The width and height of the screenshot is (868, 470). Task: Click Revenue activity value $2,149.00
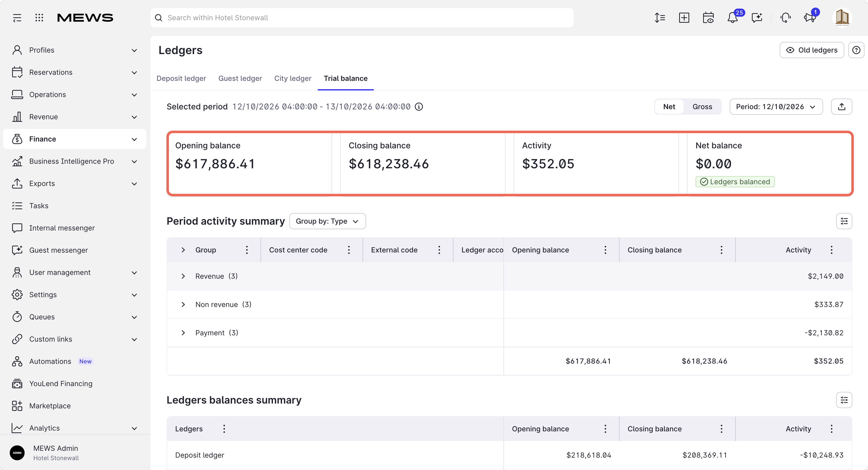click(x=826, y=276)
